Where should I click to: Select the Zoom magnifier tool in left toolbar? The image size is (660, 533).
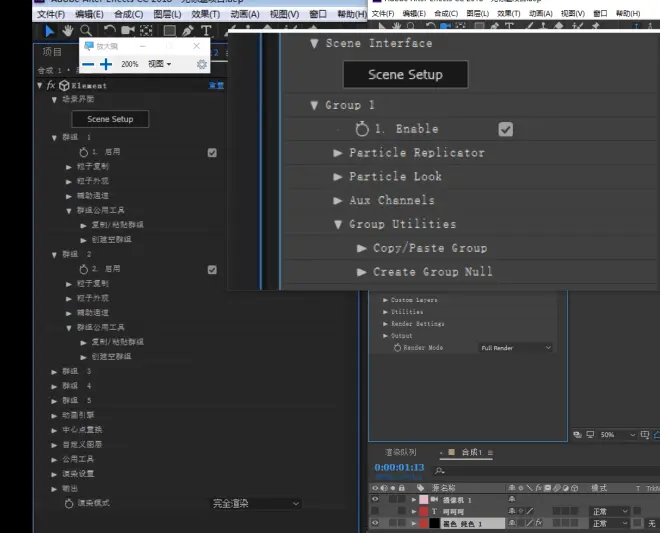(86, 31)
